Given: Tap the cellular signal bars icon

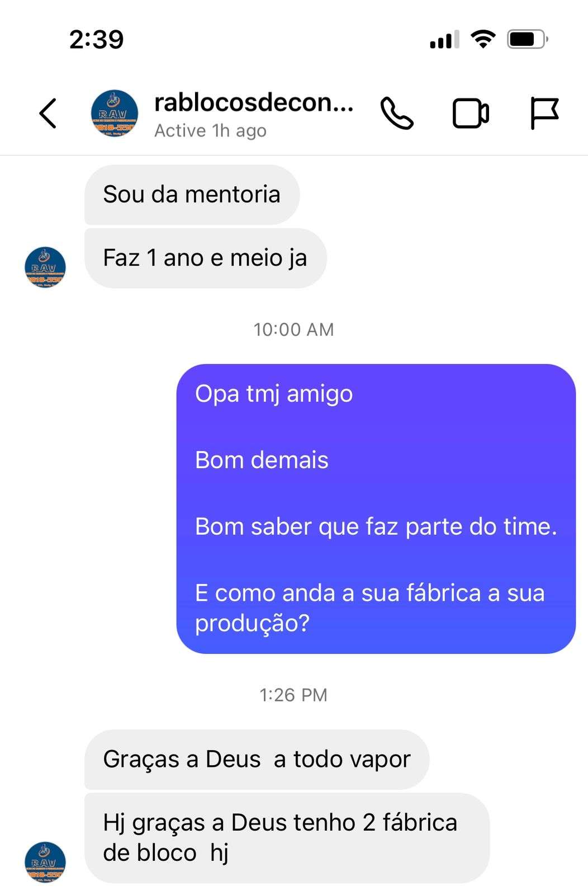Looking at the screenshot, I should pyautogui.click(x=444, y=39).
